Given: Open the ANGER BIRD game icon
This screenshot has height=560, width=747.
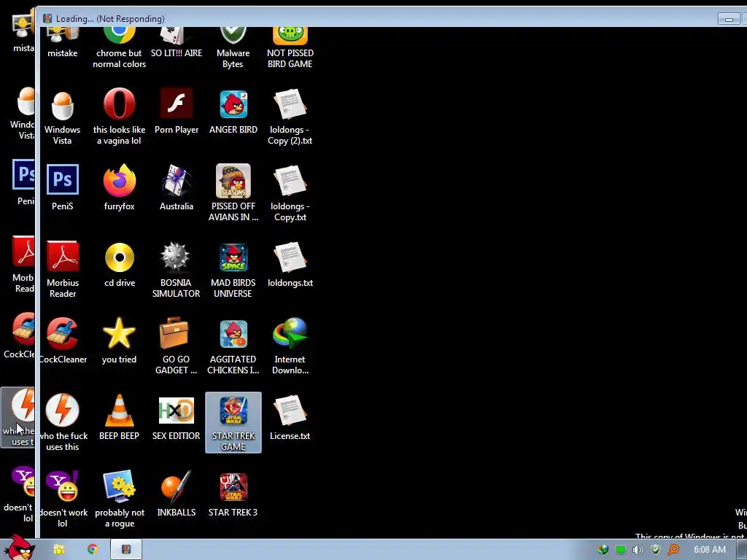Looking at the screenshot, I should point(233,104).
